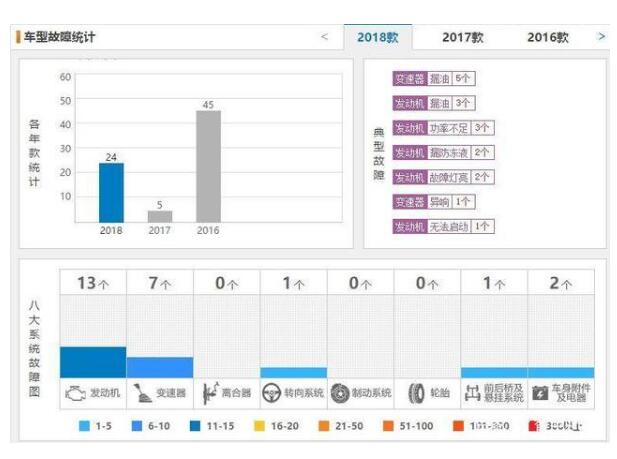This screenshot has width=617, height=459.
Task: Open the 发动机 故障灯亮 2个 fault tag
Action: pos(443,177)
